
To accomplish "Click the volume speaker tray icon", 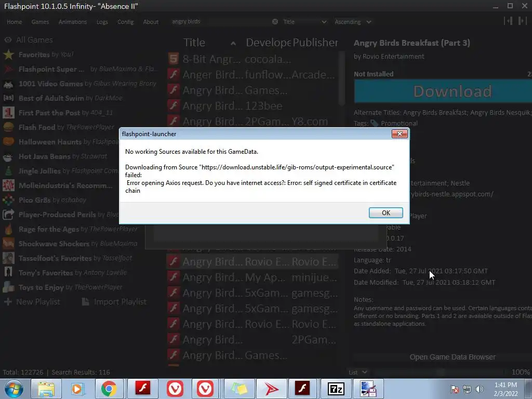I will pyautogui.click(x=480, y=389).
